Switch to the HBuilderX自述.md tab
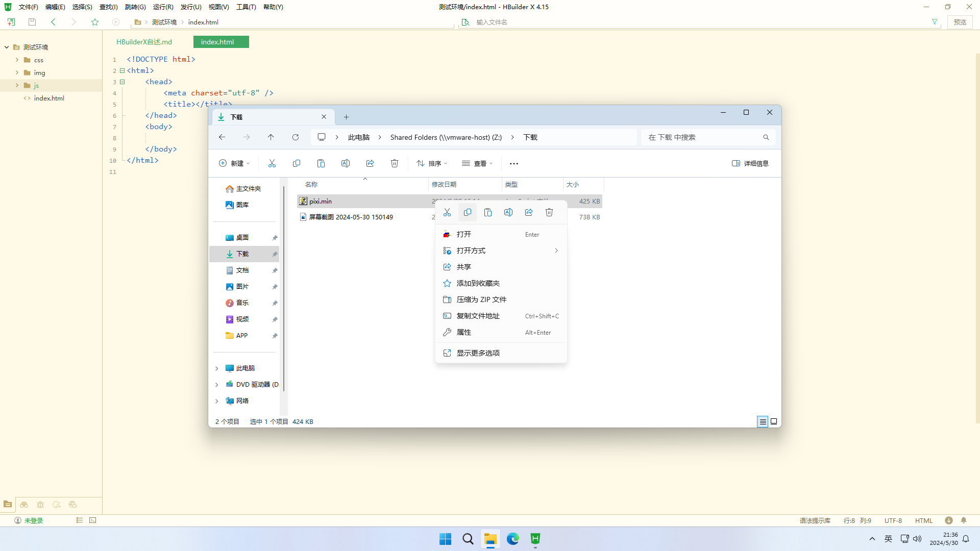Viewport: 980px width, 551px height. click(144, 42)
